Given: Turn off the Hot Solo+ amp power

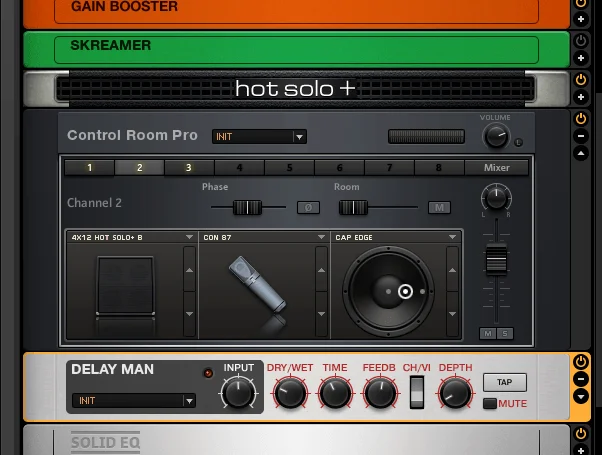Looking at the screenshot, I should pyautogui.click(x=581, y=79).
